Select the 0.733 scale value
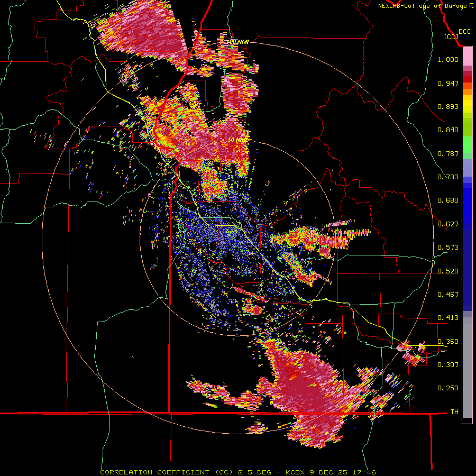 tap(448, 177)
